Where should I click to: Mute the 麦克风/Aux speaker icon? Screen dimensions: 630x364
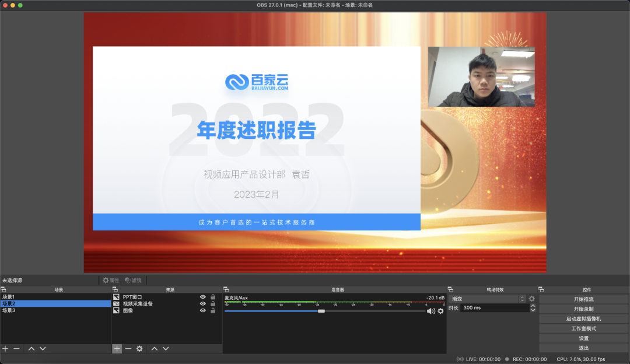(430, 311)
